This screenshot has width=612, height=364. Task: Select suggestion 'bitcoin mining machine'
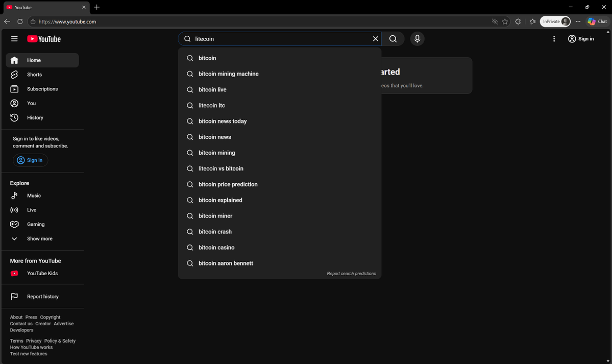click(x=280, y=74)
